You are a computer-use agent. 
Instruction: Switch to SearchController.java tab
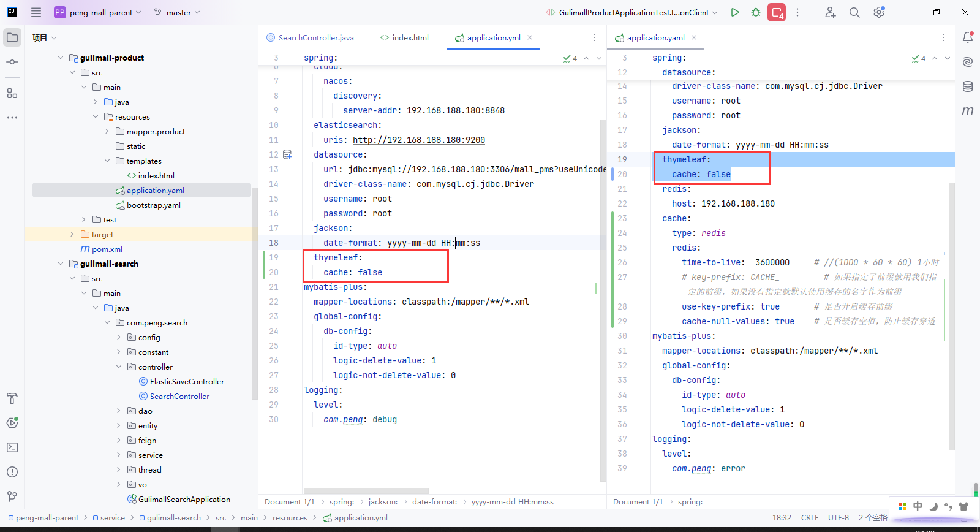pos(311,37)
